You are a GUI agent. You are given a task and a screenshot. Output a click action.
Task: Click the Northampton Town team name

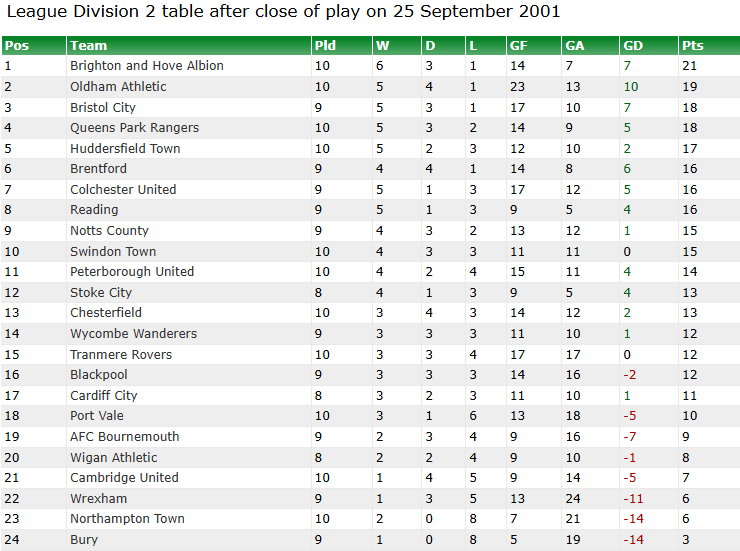pyautogui.click(x=127, y=519)
